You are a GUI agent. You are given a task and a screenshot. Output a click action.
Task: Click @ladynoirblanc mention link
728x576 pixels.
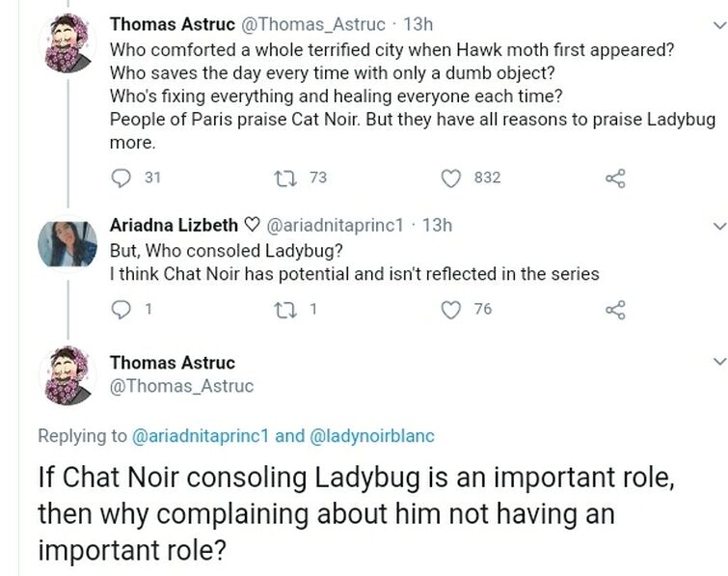[370, 436]
